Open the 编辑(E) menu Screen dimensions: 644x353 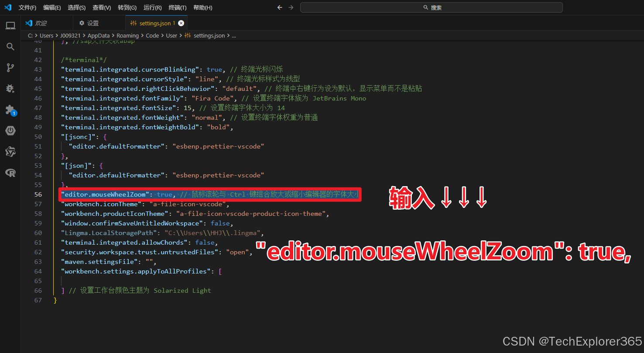coord(52,7)
